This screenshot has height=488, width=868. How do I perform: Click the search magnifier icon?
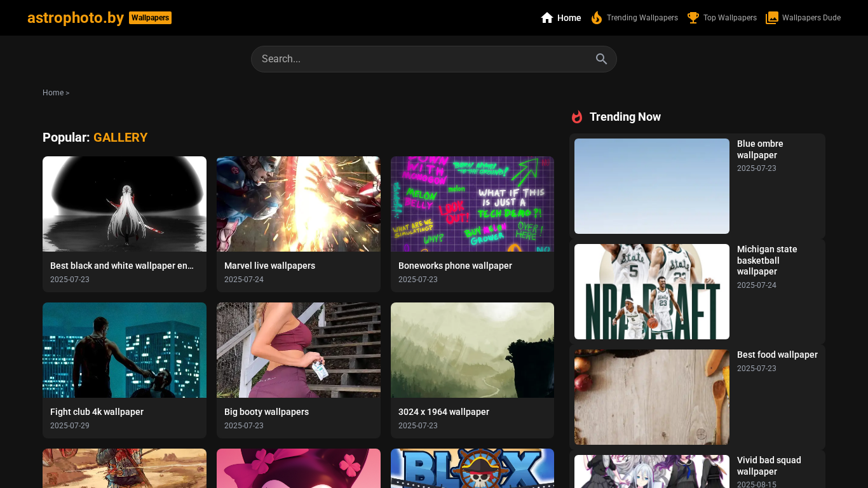602,59
